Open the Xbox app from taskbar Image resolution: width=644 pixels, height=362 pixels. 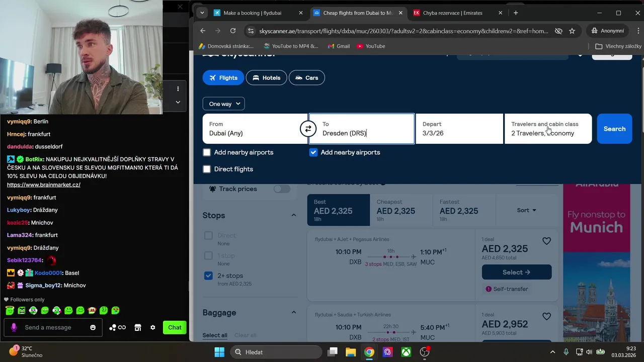406,352
